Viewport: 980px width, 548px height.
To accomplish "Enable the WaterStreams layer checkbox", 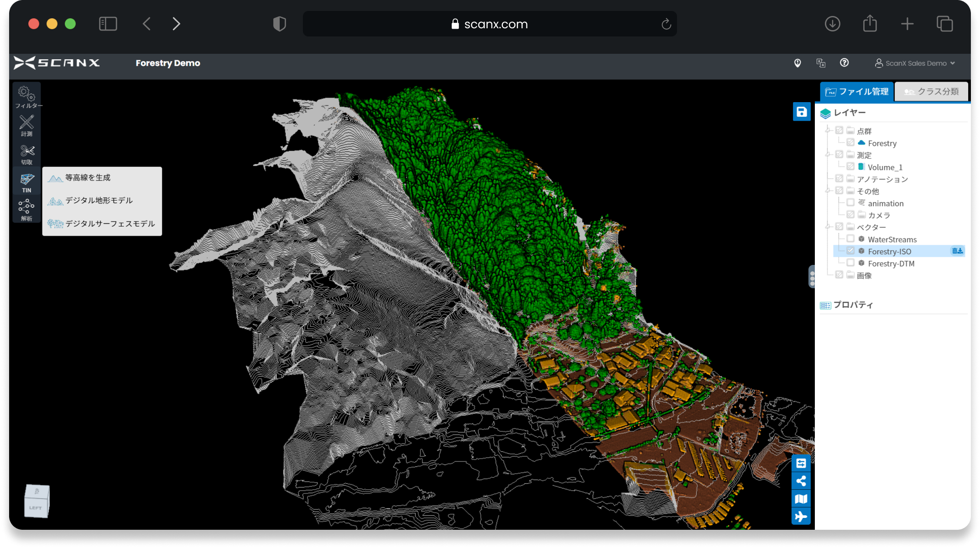I will click(850, 239).
